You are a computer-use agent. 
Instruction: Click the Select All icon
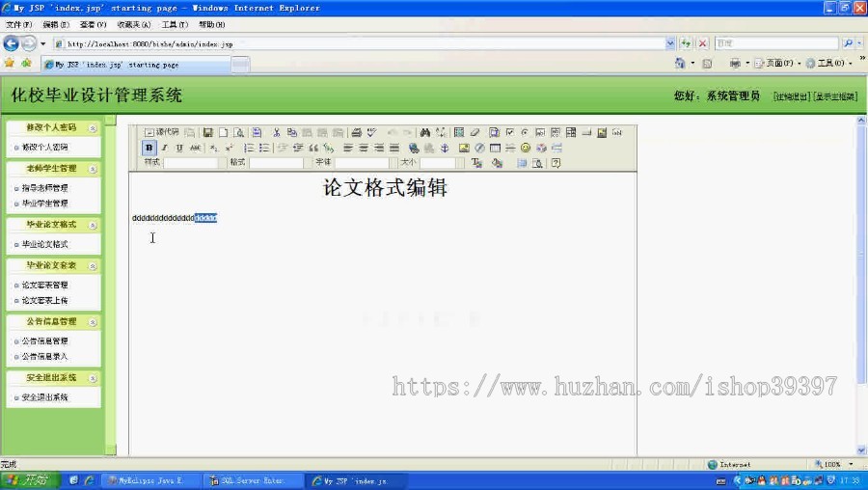(x=459, y=132)
